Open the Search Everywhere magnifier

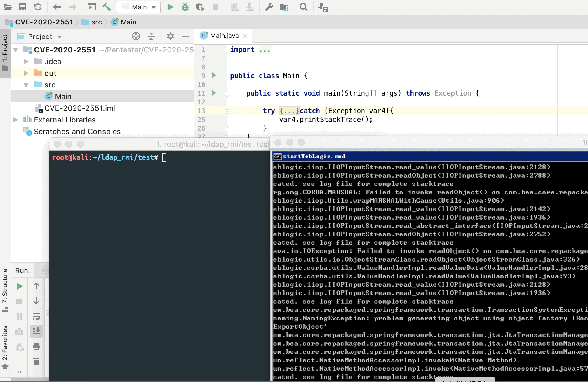(x=303, y=7)
